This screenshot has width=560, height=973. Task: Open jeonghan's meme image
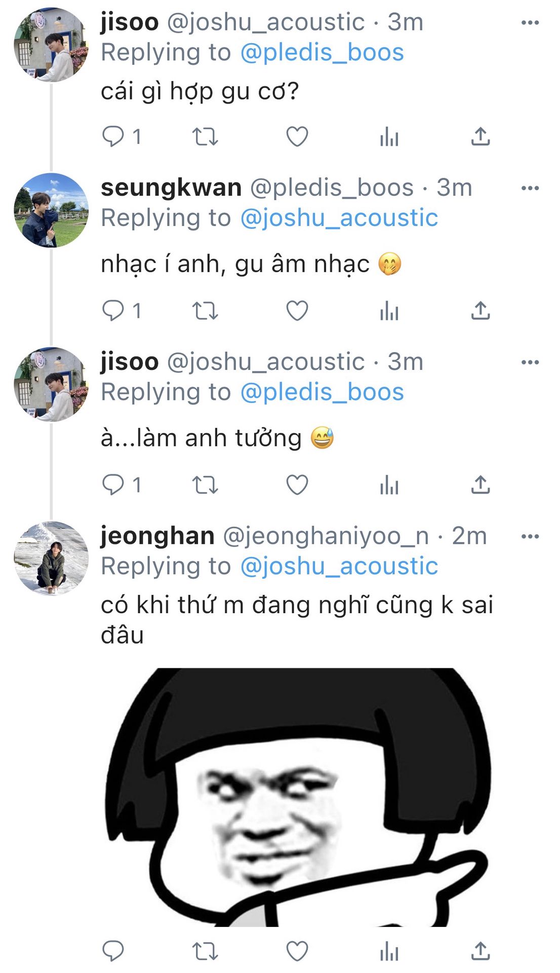[299, 797]
